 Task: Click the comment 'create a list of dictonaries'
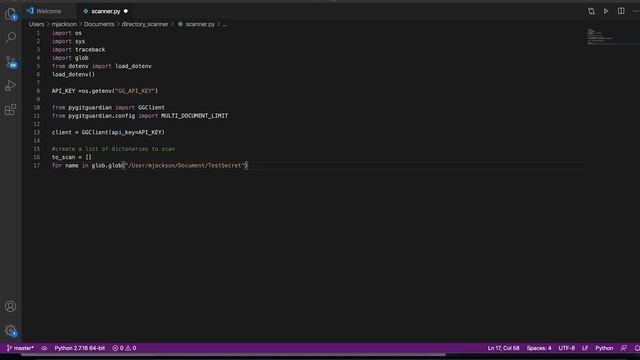(x=113, y=149)
